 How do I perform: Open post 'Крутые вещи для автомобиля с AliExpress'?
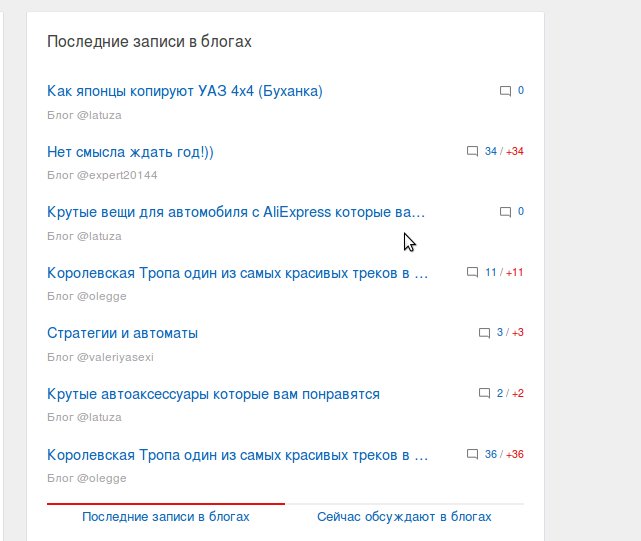[236, 212]
